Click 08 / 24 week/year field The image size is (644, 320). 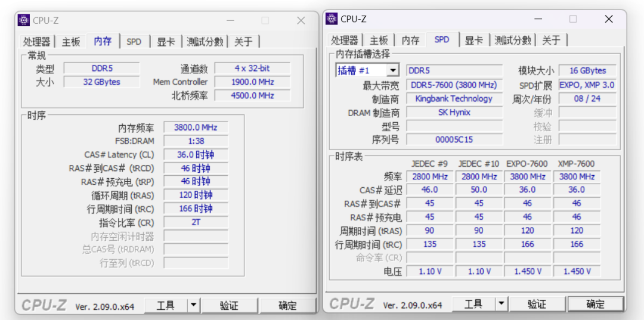587,98
